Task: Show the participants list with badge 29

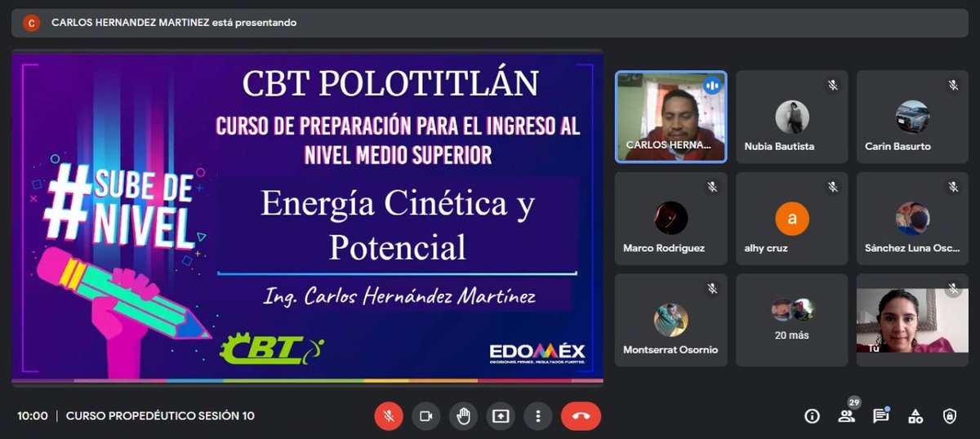Action: tap(846, 415)
